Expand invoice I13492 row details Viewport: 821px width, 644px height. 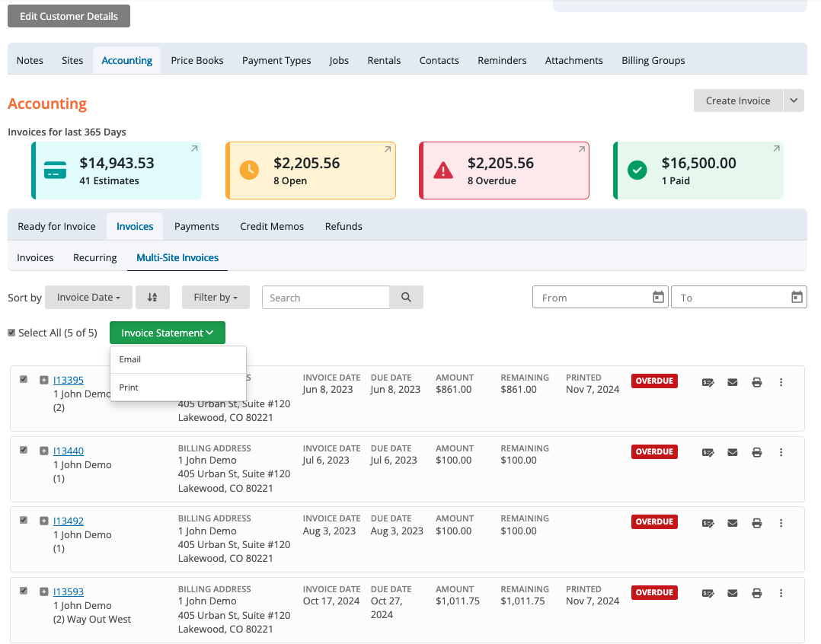(44, 521)
